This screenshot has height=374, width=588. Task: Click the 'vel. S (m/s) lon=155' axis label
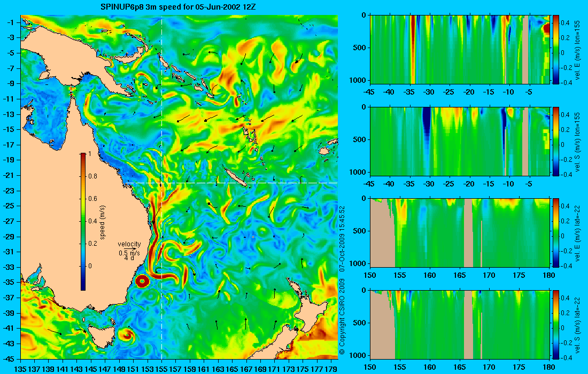coord(578,142)
